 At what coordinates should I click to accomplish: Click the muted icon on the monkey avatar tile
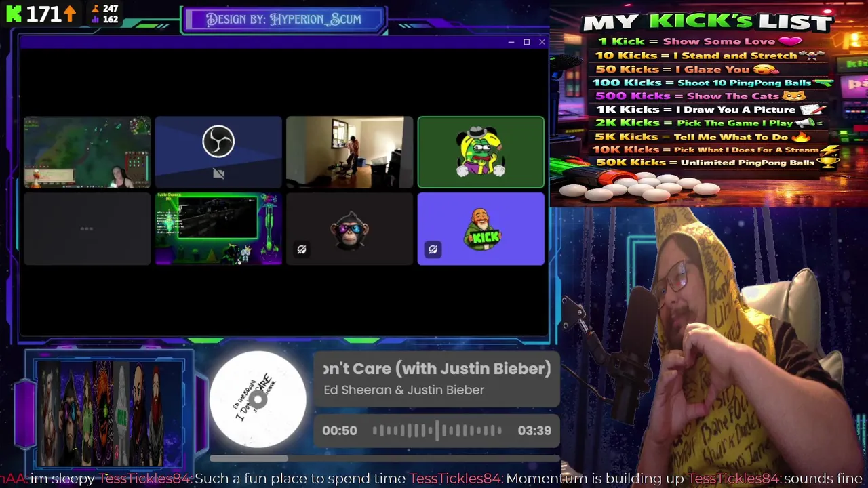(x=302, y=249)
